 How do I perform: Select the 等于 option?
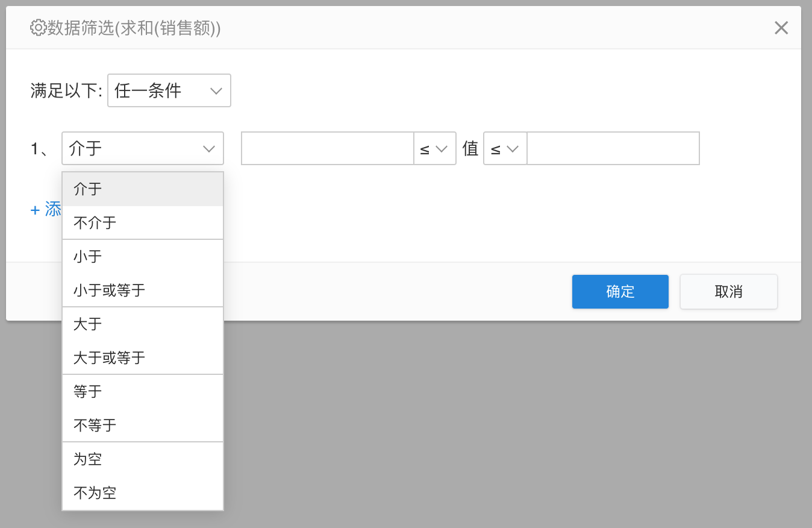(x=142, y=392)
